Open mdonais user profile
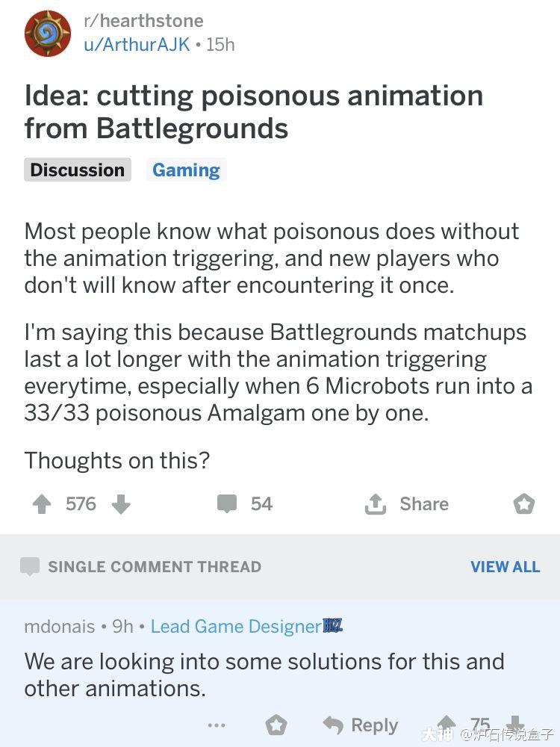The height and width of the screenshot is (747, 560). coord(60,626)
